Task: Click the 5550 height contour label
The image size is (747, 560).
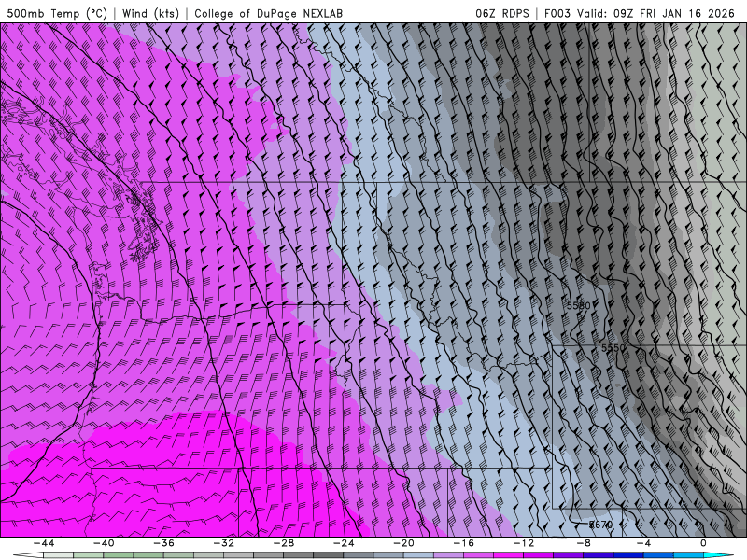Action: 613,348
